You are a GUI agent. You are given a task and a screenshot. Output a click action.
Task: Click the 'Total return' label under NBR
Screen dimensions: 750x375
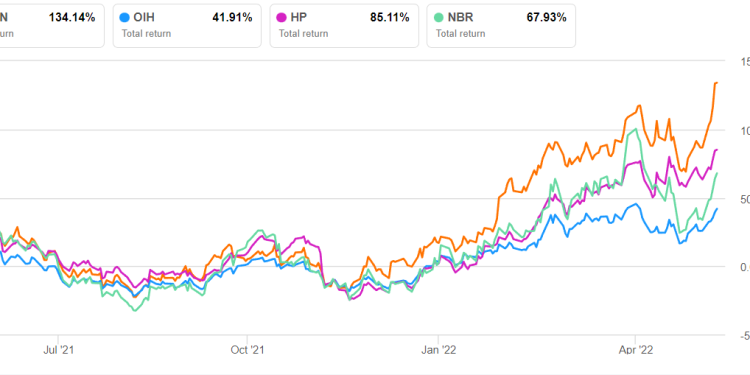click(460, 33)
